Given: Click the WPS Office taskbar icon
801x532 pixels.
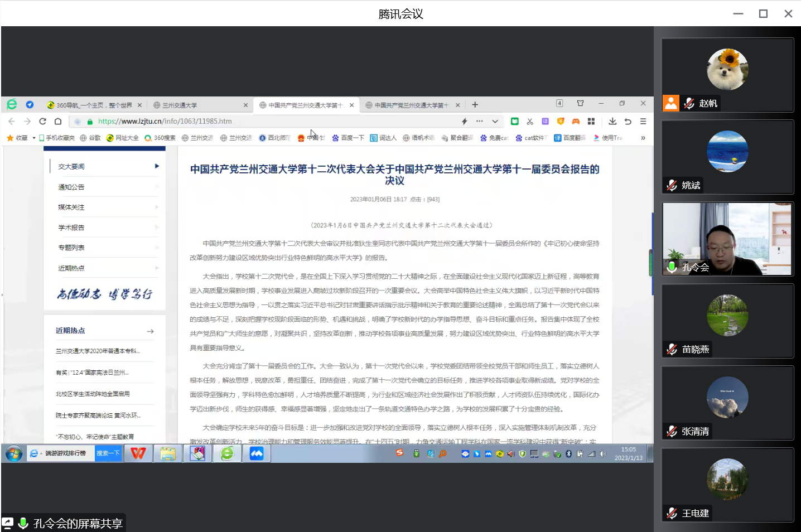Looking at the screenshot, I should tap(138, 453).
